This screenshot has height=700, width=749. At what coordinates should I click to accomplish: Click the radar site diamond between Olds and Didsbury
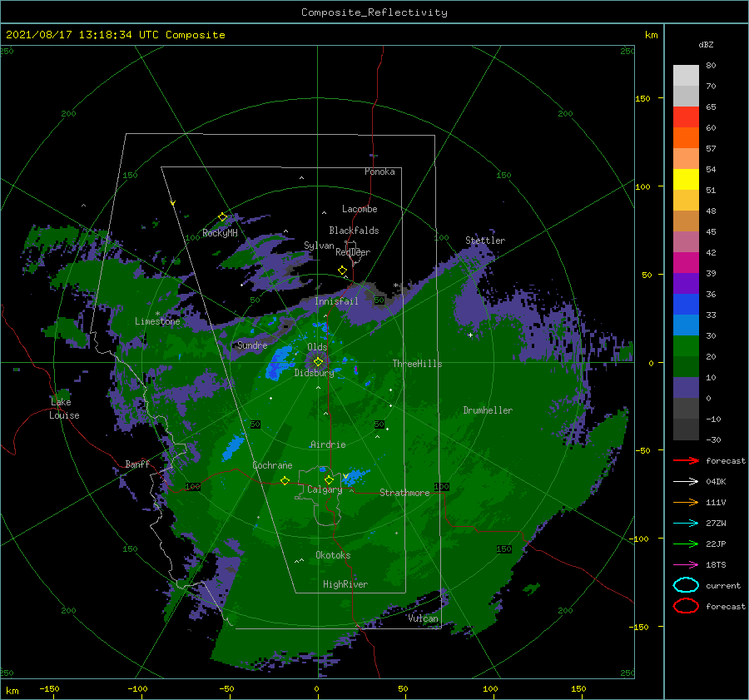318,362
